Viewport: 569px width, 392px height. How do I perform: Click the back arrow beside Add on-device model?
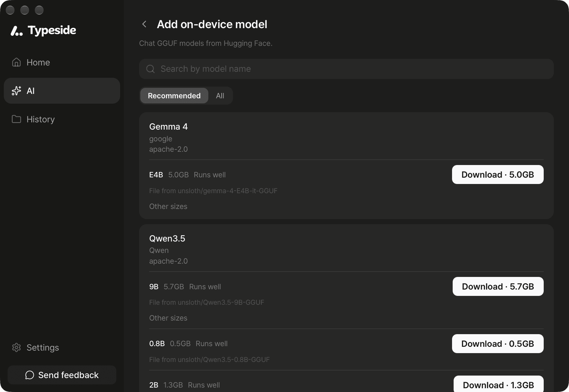tap(144, 24)
